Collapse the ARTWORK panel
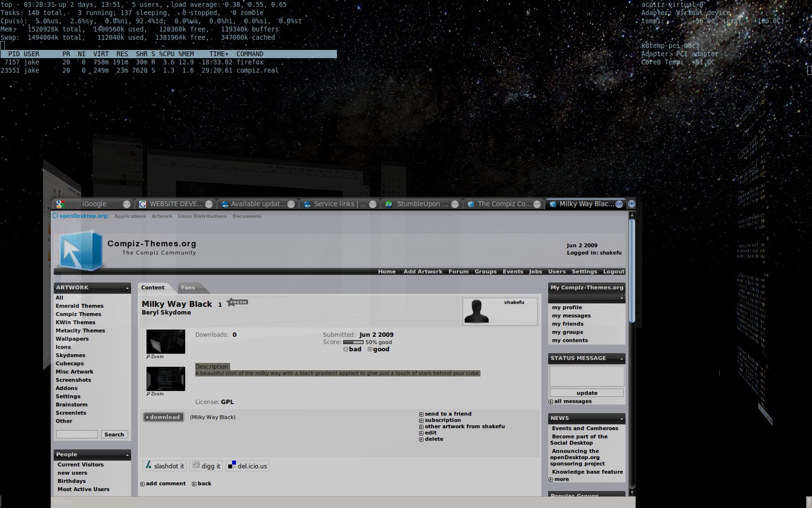The image size is (812, 508). pyautogui.click(x=128, y=288)
